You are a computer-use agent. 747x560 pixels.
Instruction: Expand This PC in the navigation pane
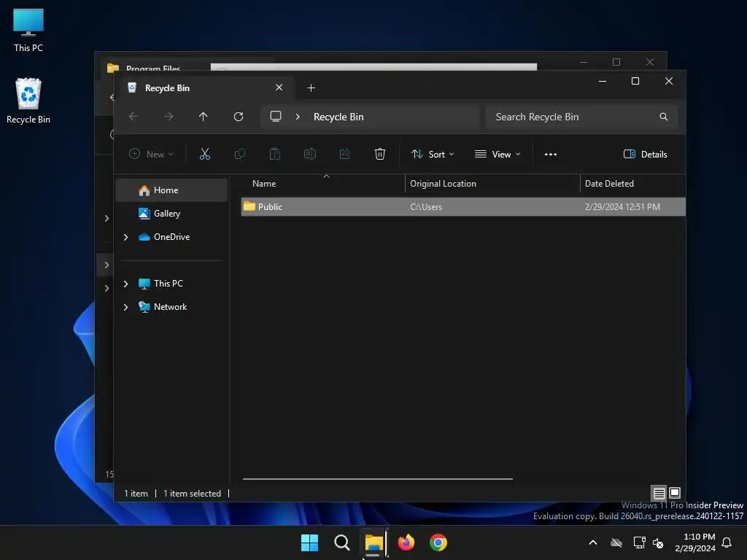pos(125,284)
